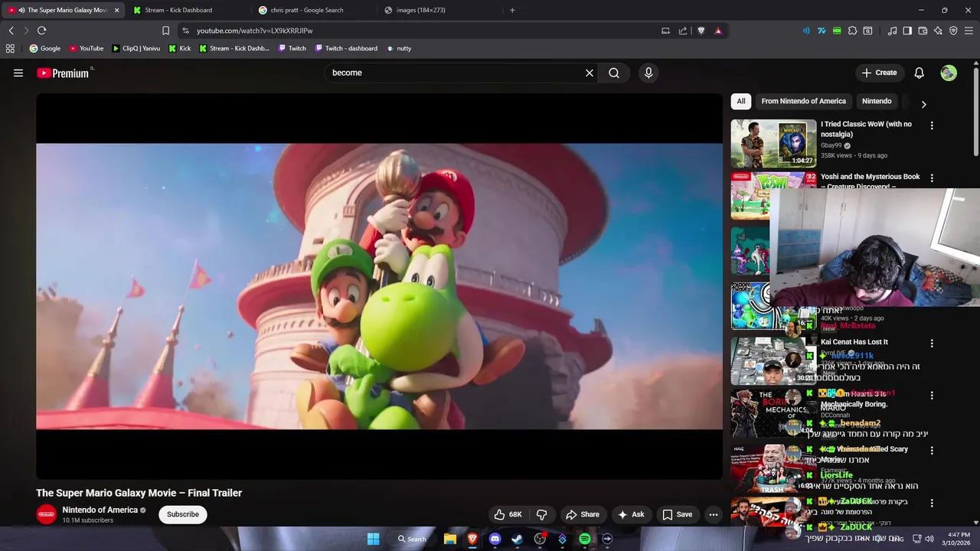Open Leo AI sparkle icon in toolbar

[x=938, y=31]
